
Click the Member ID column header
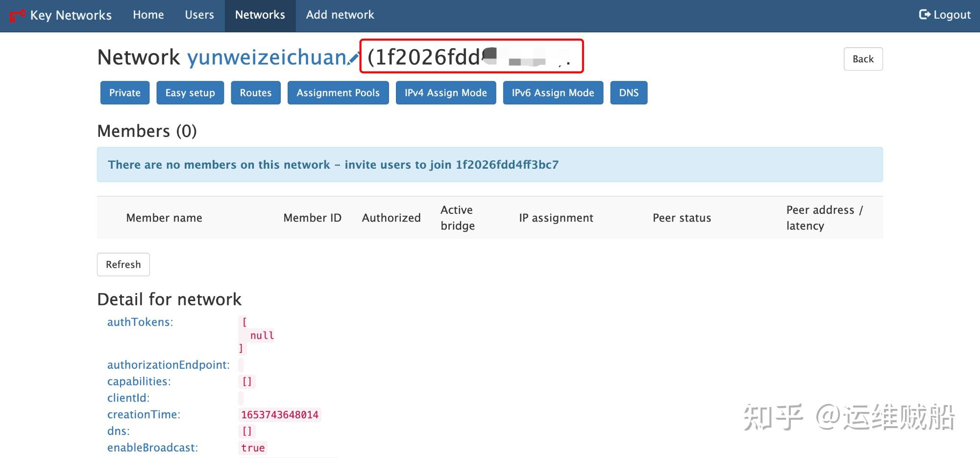pos(313,218)
